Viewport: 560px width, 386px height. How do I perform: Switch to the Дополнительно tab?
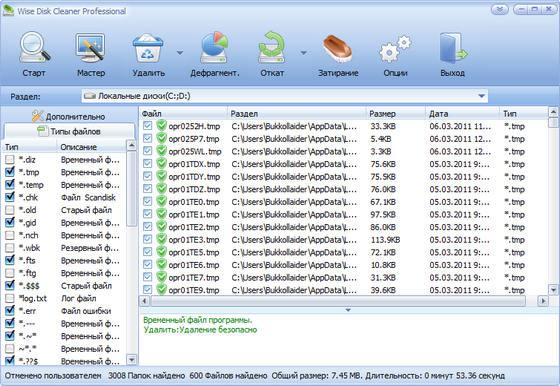69,116
